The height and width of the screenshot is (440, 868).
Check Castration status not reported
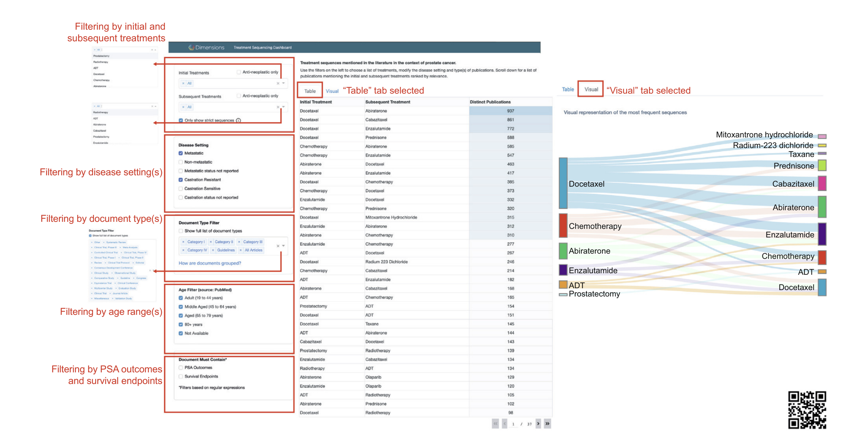[181, 198]
